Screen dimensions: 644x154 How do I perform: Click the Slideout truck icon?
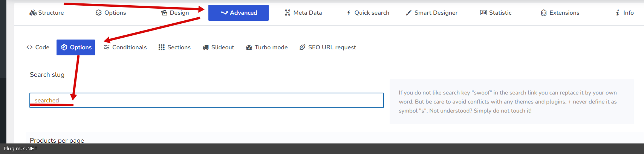[205, 47]
